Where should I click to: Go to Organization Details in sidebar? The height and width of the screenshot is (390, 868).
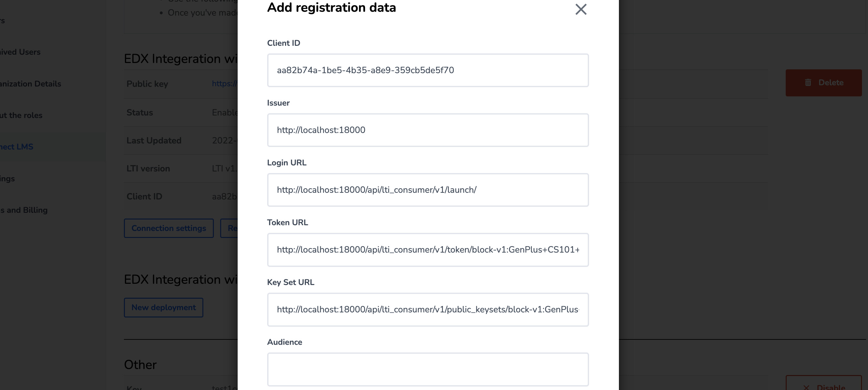click(30, 84)
